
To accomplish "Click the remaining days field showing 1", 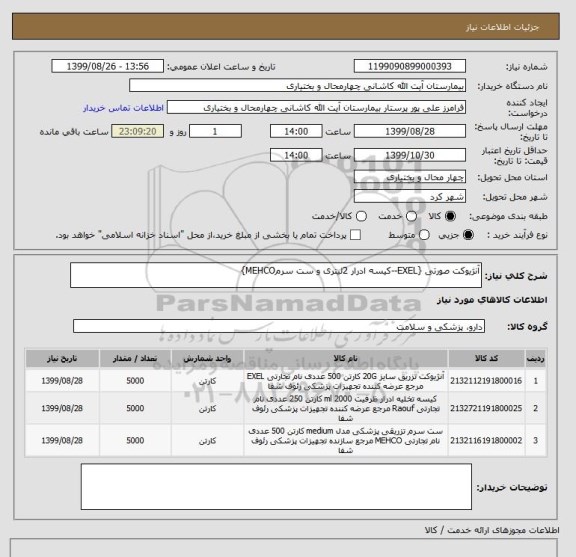I will pos(215,131).
